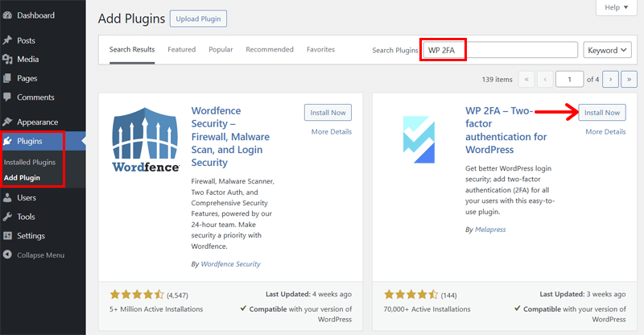Open More Details for Wordfence Security
The width and height of the screenshot is (644, 335).
tap(332, 131)
